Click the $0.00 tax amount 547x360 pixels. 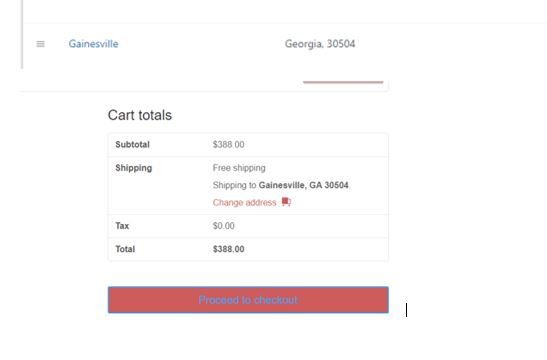[x=224, y=226]
